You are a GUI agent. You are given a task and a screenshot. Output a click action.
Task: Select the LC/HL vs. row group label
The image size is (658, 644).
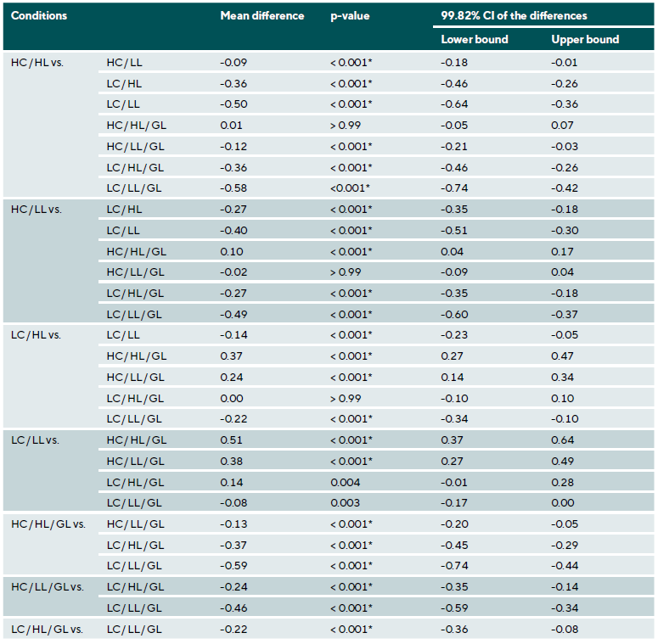36,335
